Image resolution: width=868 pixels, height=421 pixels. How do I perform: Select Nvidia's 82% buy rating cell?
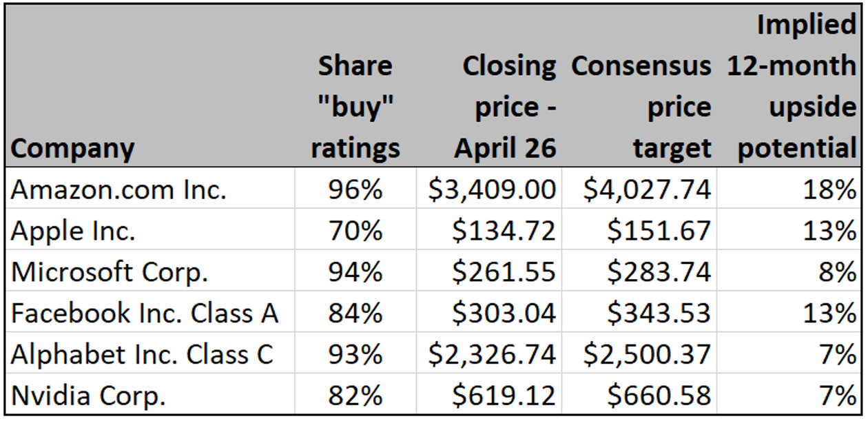355,396
